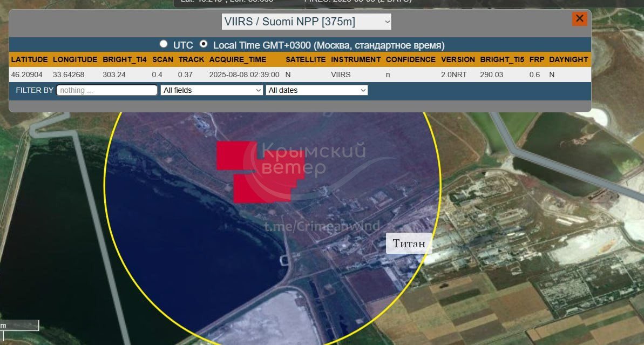Expand the All fields filter dropdown
644x345 pixels.
point(212,90)
